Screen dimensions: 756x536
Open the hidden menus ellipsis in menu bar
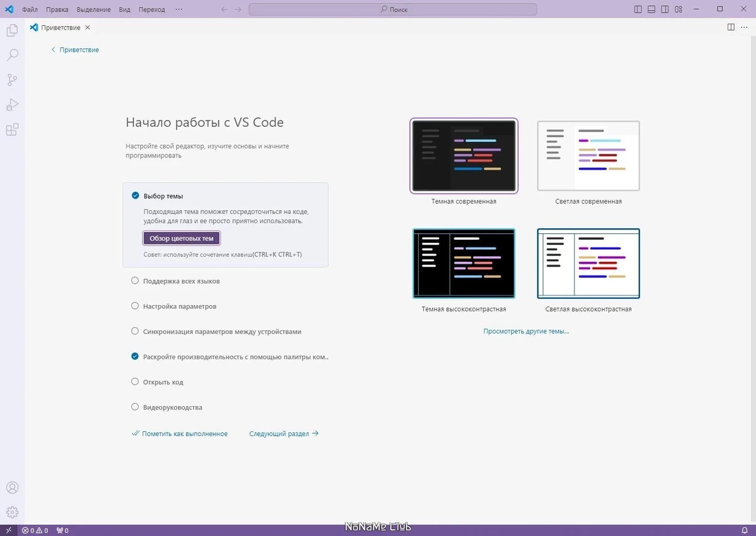(x=179, y=9)
